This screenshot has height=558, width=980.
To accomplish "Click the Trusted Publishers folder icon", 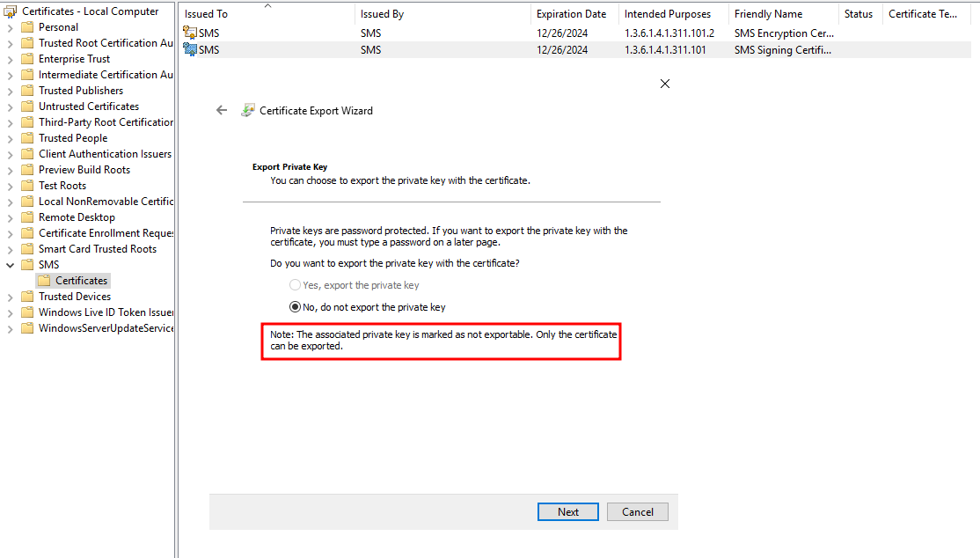I will (27, 90).
